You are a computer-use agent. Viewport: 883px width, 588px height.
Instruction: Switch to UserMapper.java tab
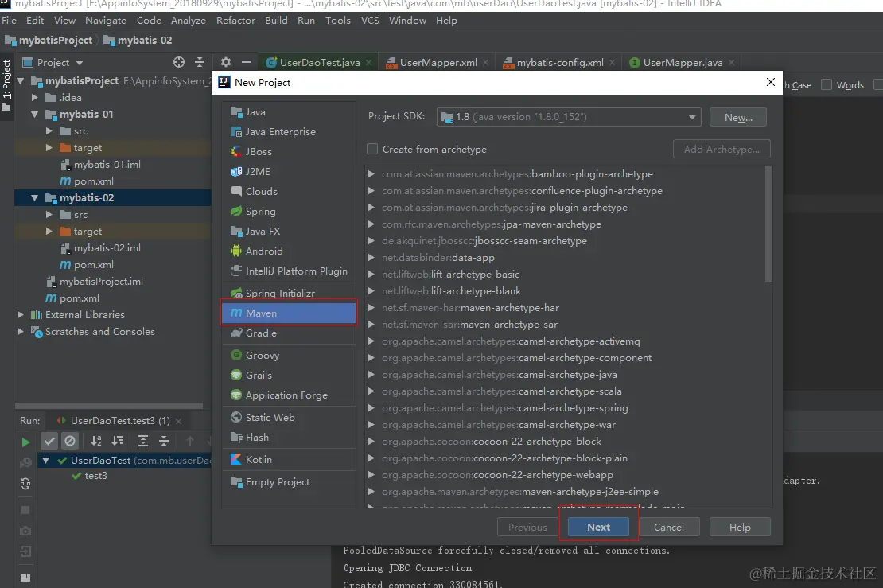pos(683,63)
